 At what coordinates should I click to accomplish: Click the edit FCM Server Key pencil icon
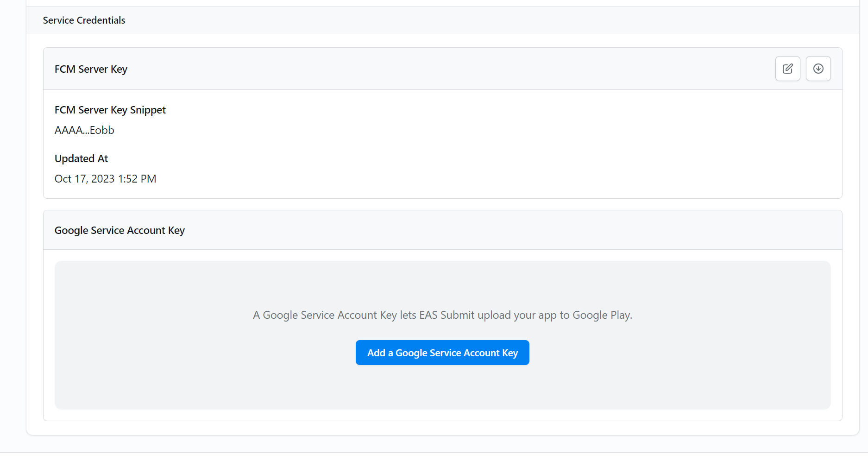point(787,69)
